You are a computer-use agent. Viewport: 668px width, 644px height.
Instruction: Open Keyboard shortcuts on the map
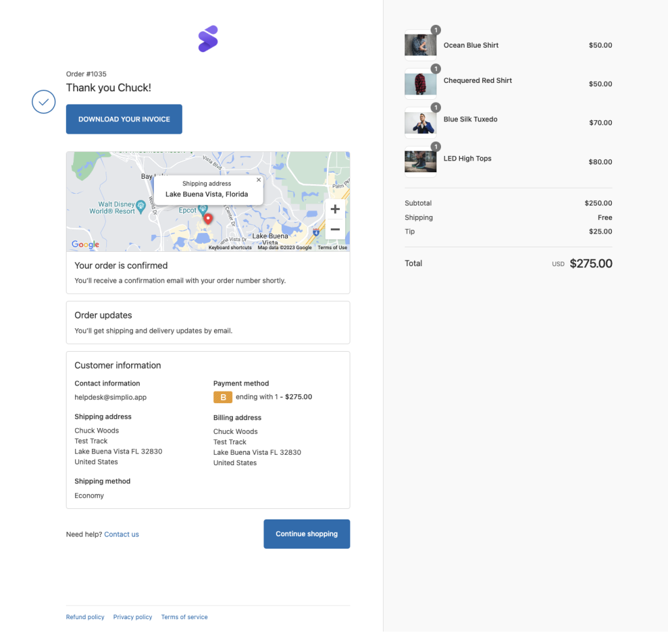[230, 247]
